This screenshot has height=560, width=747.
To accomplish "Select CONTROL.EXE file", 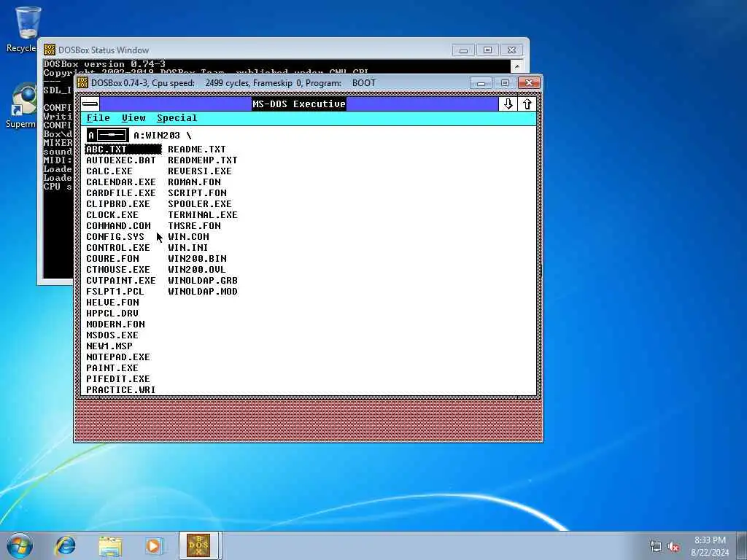I will click(x=118, y=248).
